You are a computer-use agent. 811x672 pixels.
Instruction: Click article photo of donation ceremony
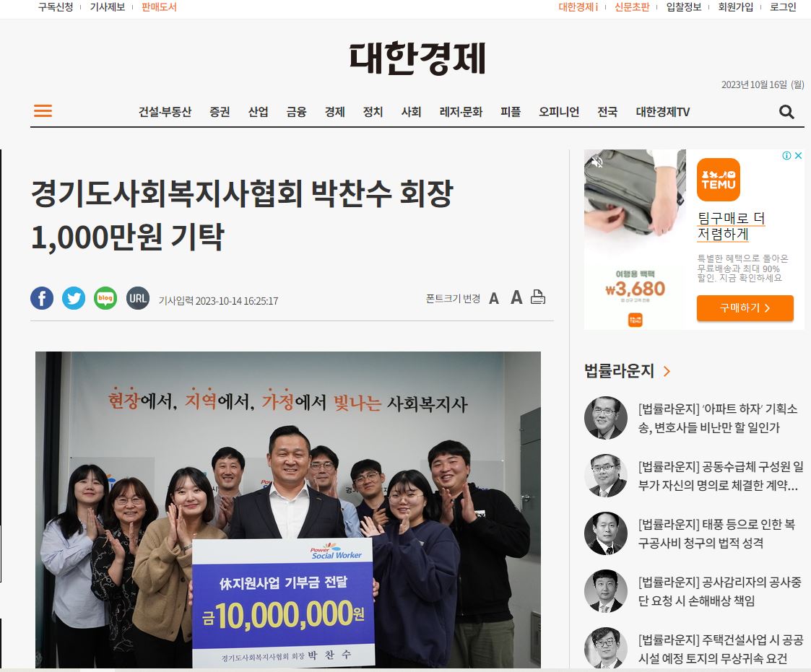pos(288,510)
